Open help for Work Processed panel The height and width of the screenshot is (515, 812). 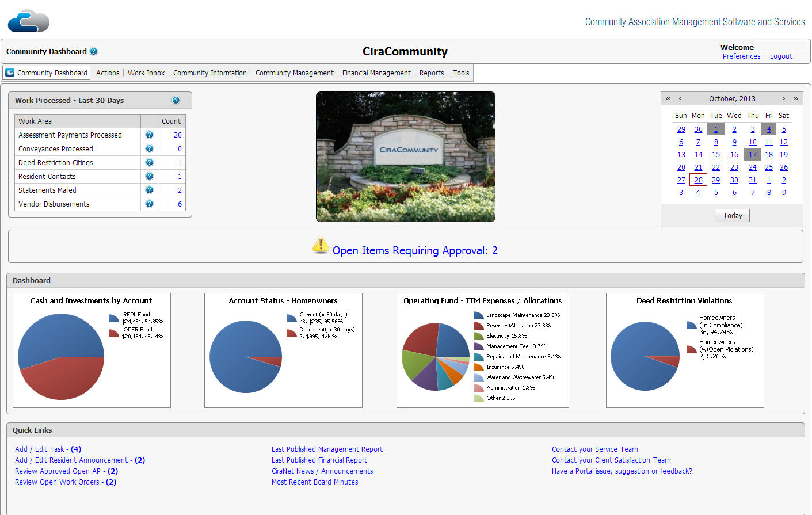[177, 100]
